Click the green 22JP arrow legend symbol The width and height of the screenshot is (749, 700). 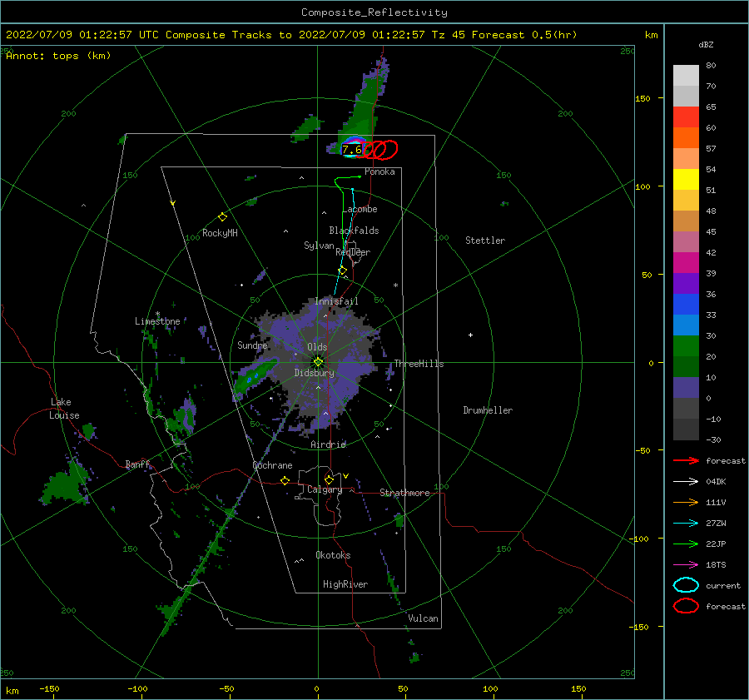click(686, 544)
